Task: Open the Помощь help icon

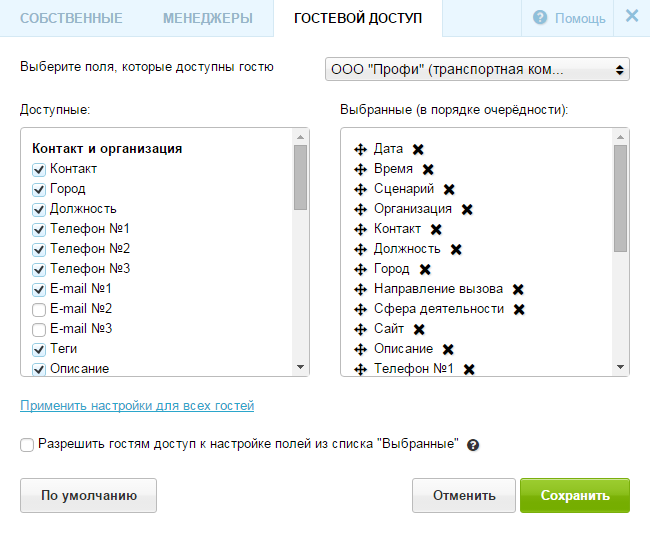Action: 540,18
